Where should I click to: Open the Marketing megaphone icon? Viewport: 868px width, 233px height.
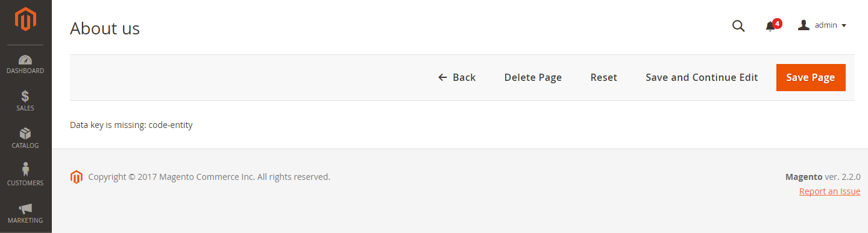(x=25, y=208)
